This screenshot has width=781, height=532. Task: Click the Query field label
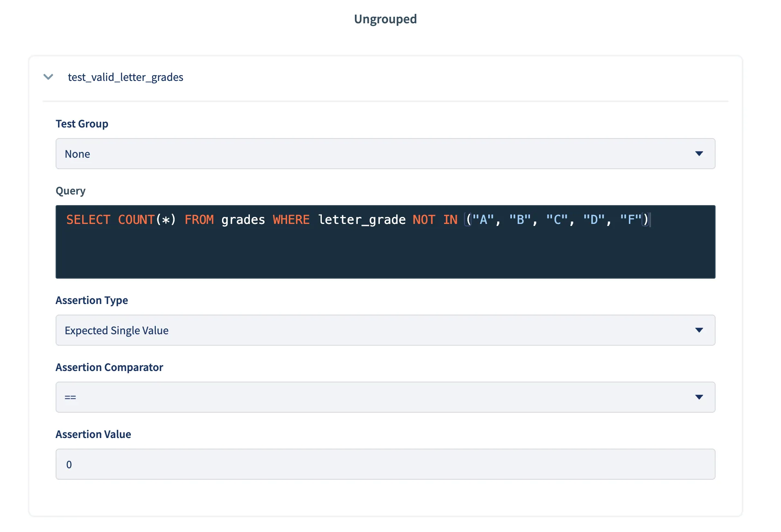coord(70,191)
